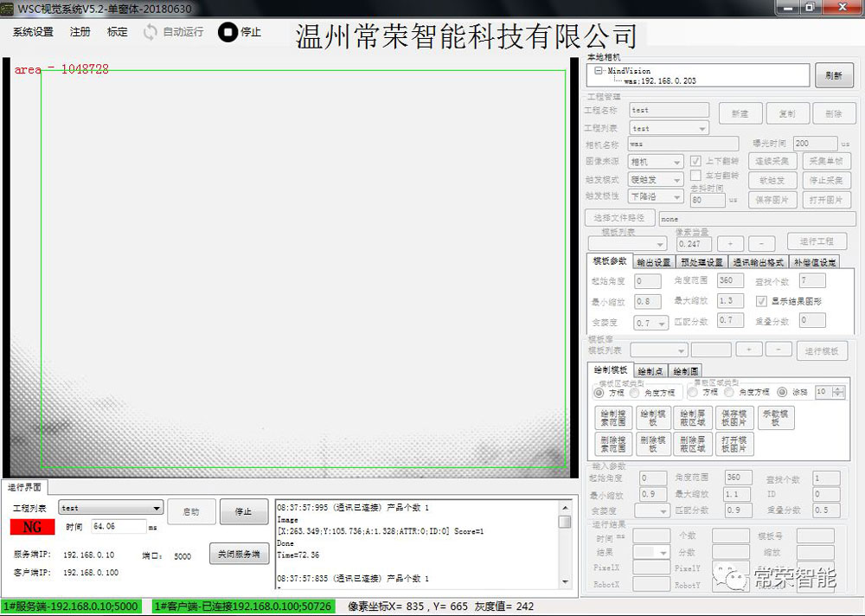Switch to the 预处理设置 tab
865x616 pixels.
702,262
